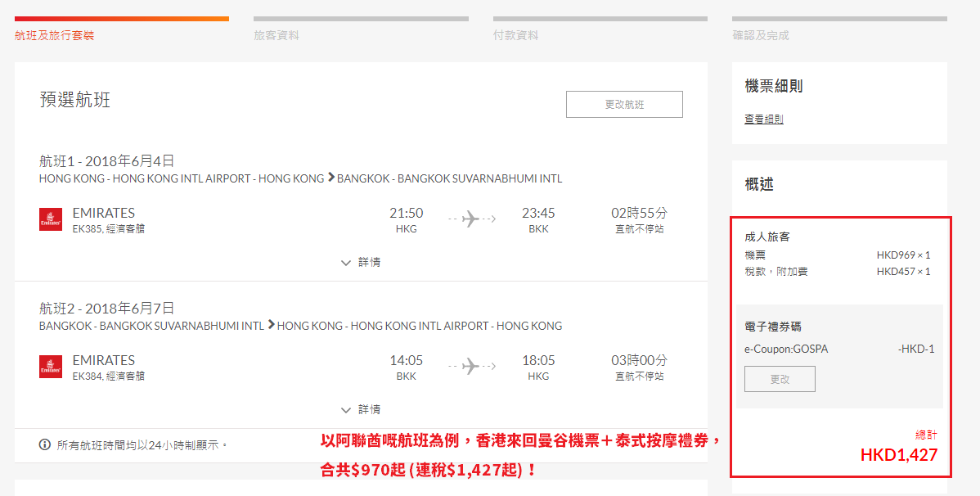Click the departure time 21:50

point(407,214)
